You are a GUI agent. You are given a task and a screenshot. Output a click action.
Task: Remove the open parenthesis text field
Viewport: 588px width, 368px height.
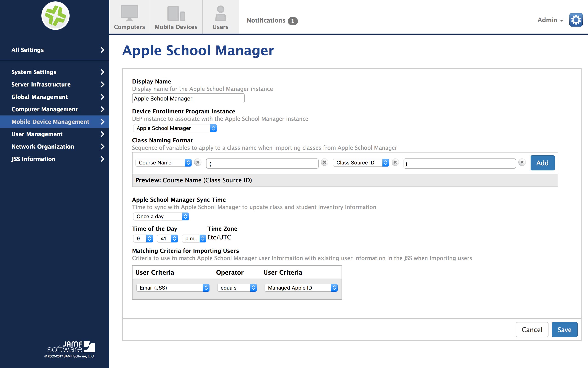click(x=324, y=162)
